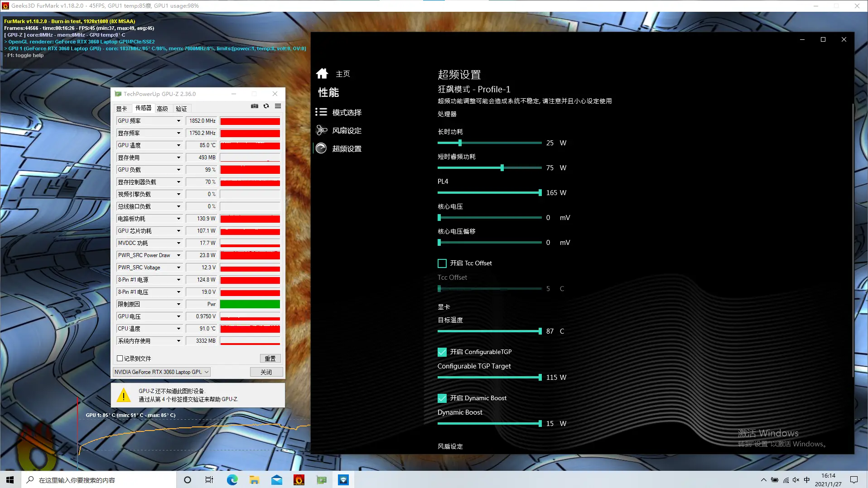The width and height of the screenshot is (868, 488).
Task: Adjust 目标温度 slider handle
Action: coord(540,331)
